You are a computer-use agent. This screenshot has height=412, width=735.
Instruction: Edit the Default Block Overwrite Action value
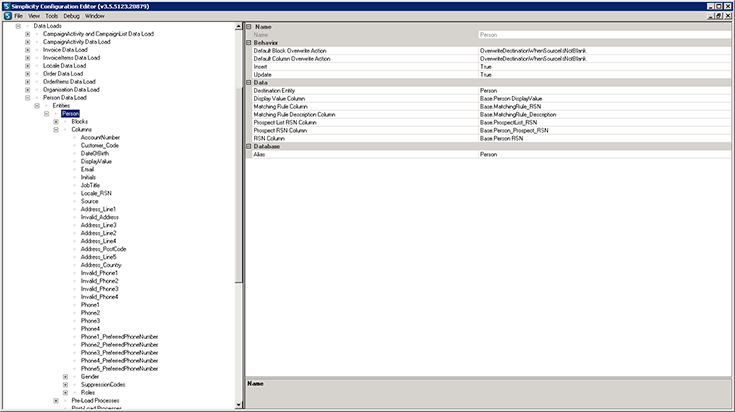tap(604, 51)
